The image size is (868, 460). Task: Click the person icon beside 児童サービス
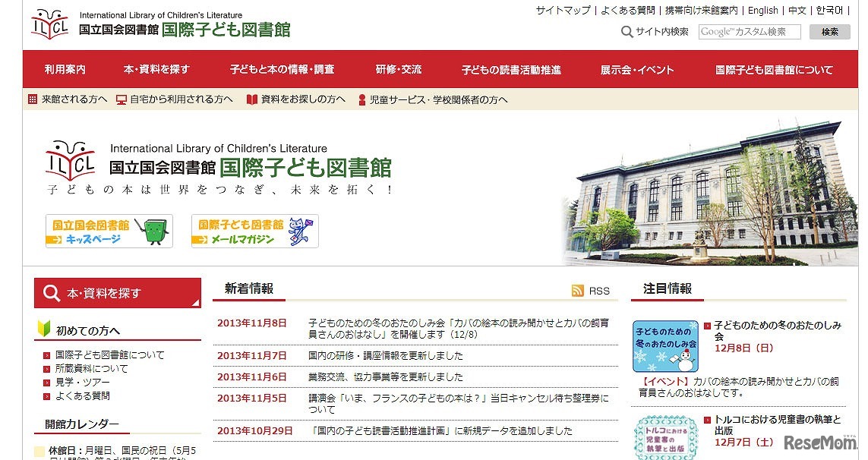(x=362, y=99)
